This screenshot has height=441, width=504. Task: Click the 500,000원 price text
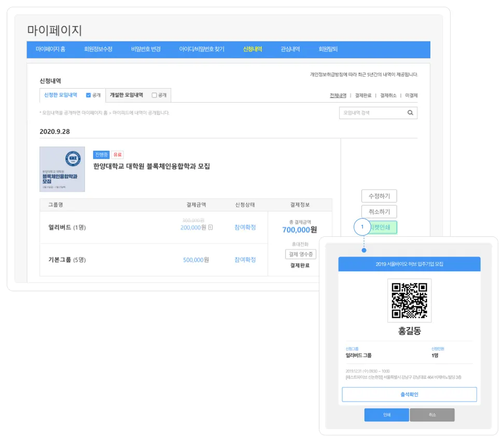coord(196,260)
